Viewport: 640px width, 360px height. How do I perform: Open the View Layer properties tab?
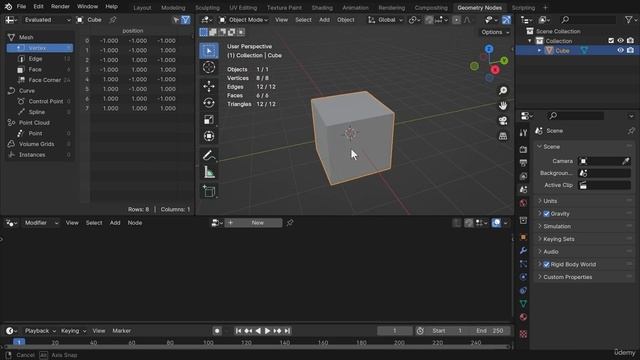click(523, 176)
